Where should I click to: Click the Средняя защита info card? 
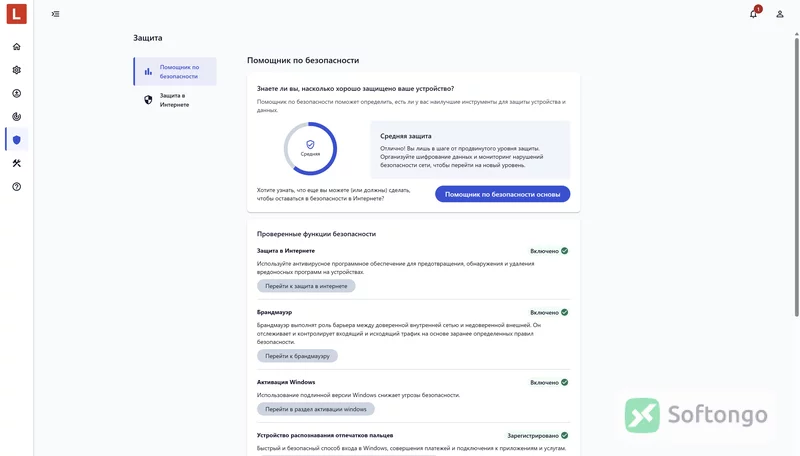[470, 150]
